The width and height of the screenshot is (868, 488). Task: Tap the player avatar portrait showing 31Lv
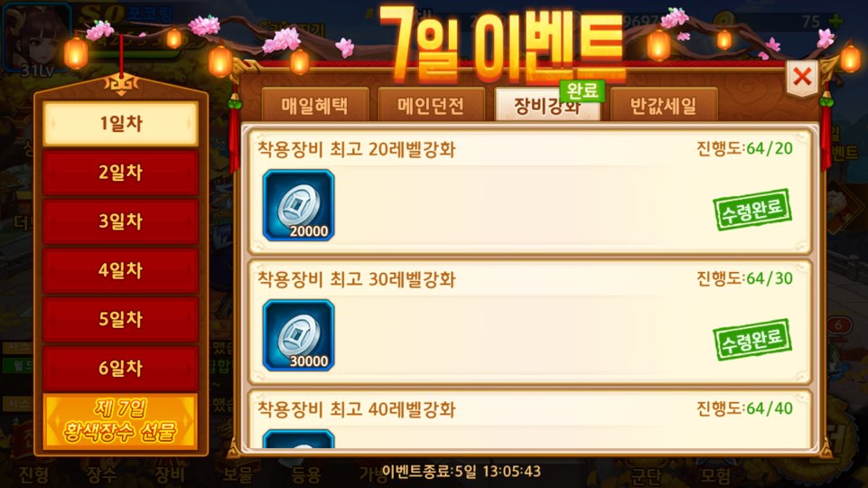click(37, 40)
